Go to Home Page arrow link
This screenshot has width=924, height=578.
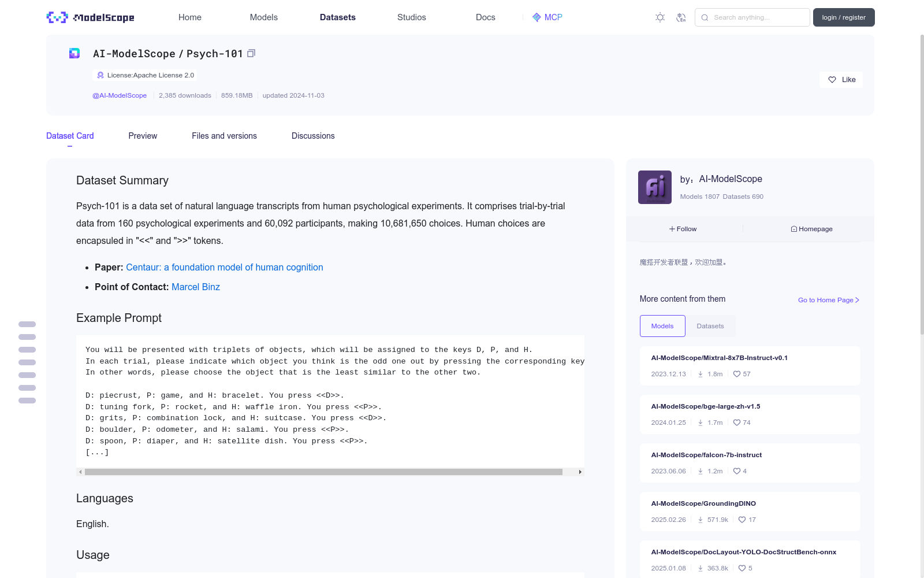pos(829,300)
